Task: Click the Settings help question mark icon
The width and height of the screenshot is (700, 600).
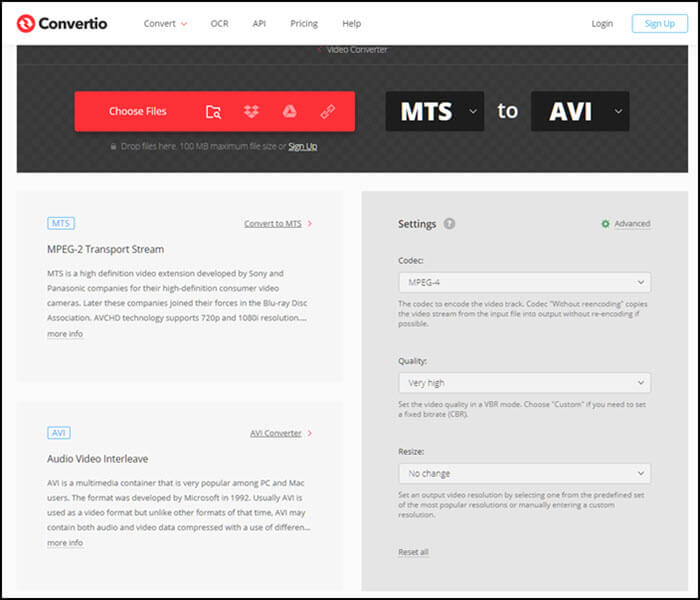Action: (449, 224)
